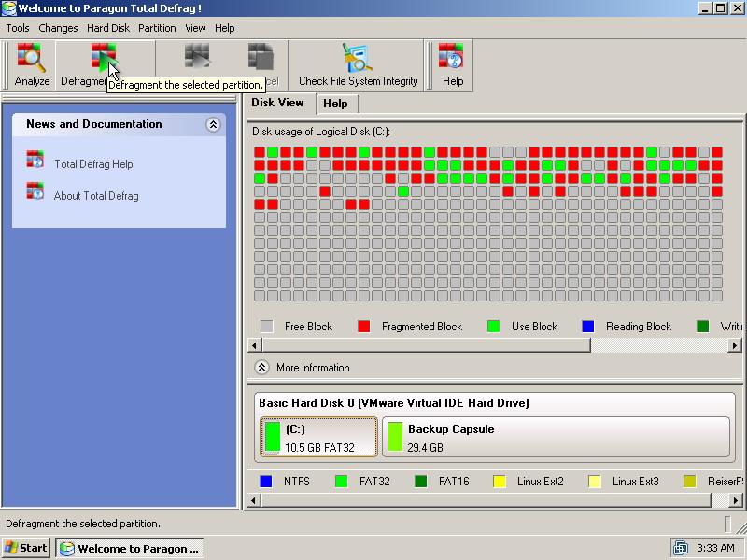
Task: Toggle the More information section
Action: tap(261, 368)
